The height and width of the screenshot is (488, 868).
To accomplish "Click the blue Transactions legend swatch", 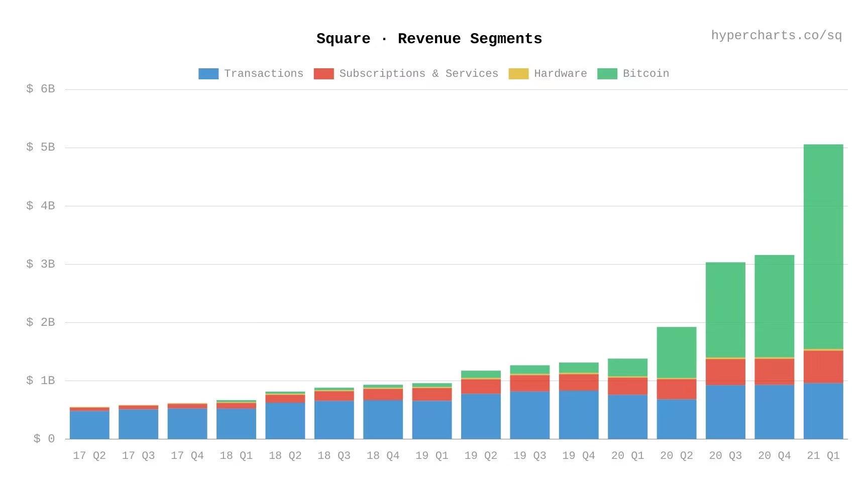I will [208, 74].
